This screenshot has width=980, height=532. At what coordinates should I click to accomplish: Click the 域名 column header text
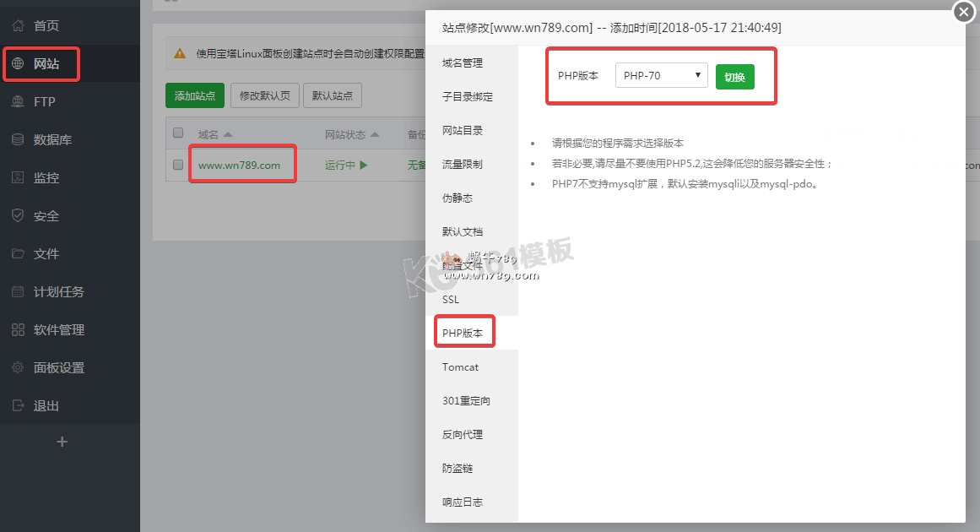coord(208,134)
